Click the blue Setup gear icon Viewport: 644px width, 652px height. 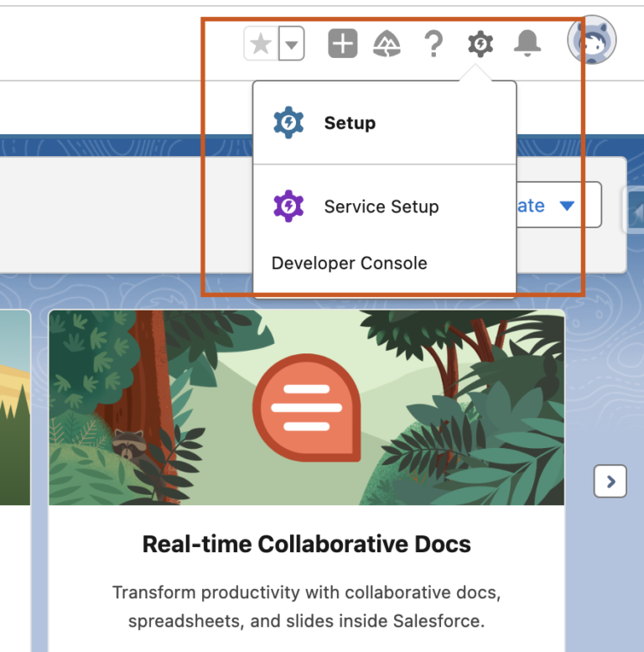pos(288,123)
